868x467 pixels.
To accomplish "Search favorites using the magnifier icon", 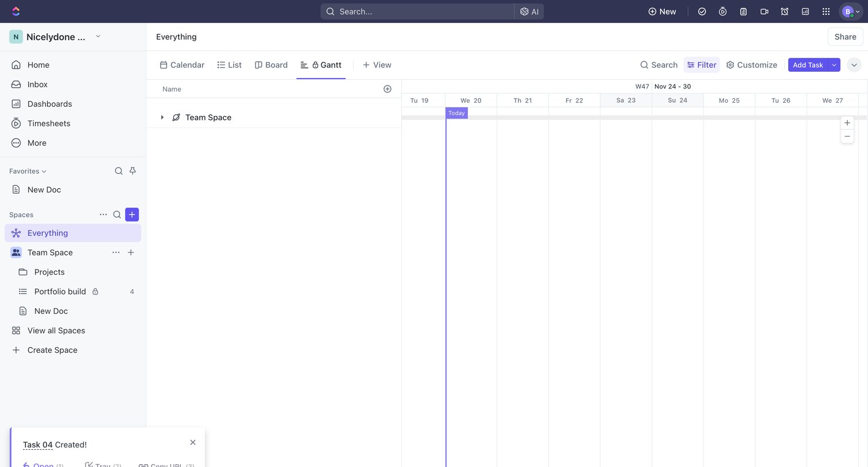I will pyautogui.click(x=119, y=171).
